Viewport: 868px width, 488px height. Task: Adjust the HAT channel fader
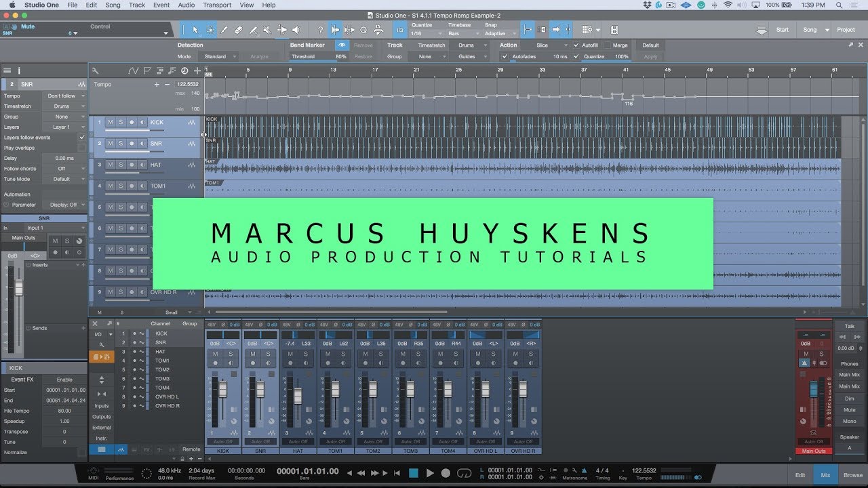pos(298,396)
